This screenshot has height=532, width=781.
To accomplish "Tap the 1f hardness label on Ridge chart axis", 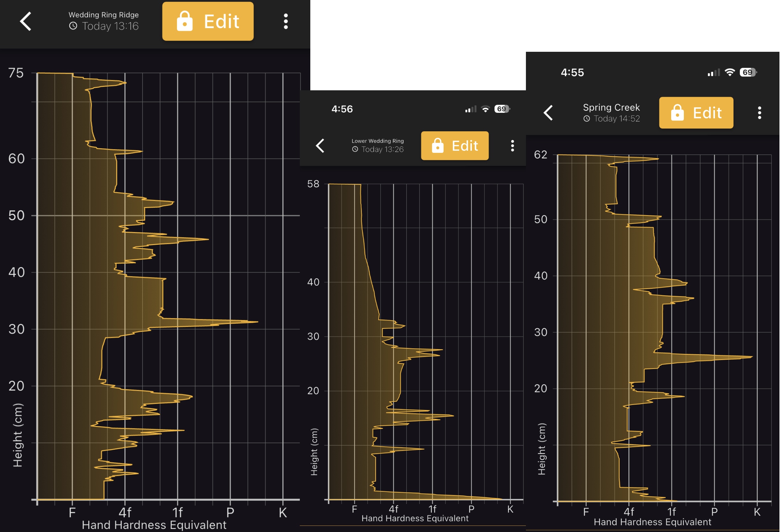I will (177, 513).
